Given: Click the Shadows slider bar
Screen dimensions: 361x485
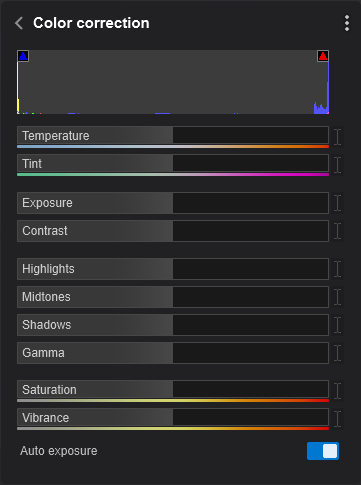Looking at the screenshot, I should tap(173, 325).
